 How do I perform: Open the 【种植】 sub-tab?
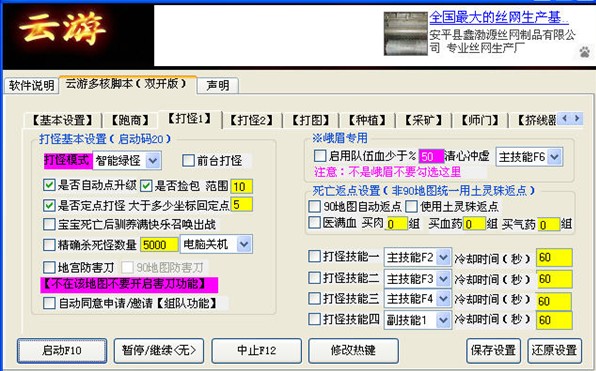[367, 120]
